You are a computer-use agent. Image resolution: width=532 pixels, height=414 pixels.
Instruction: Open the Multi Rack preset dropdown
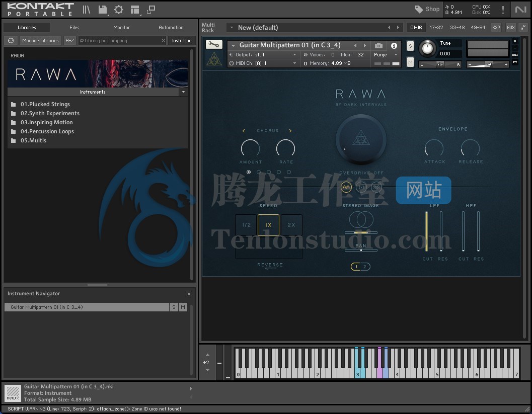pyautogui.click(x=232, y=28)
